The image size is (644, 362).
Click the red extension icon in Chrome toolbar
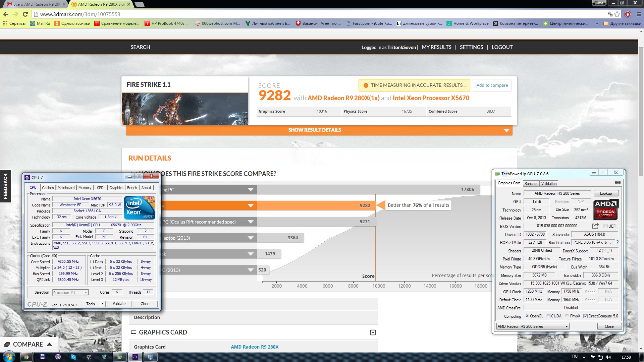[628, 14]
